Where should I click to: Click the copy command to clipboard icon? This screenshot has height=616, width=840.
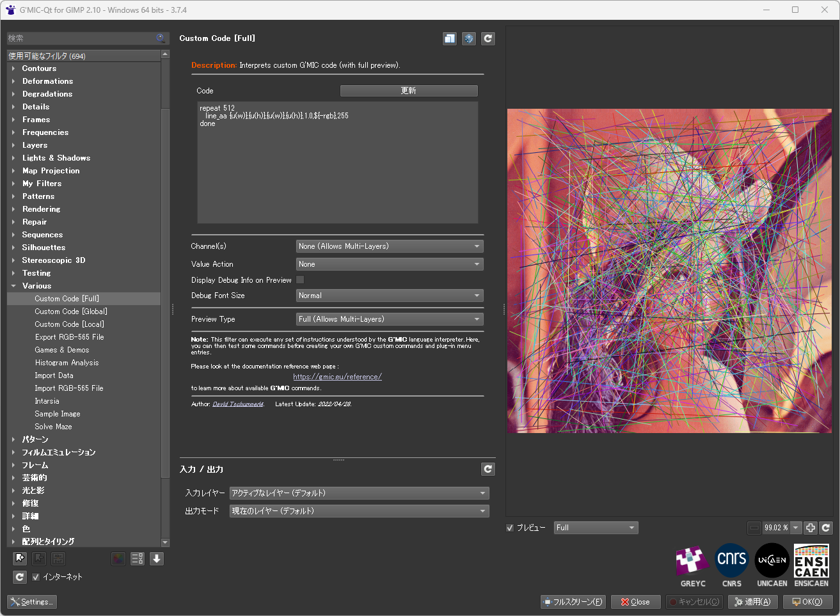pyautogui.click(x=450, y=39)
